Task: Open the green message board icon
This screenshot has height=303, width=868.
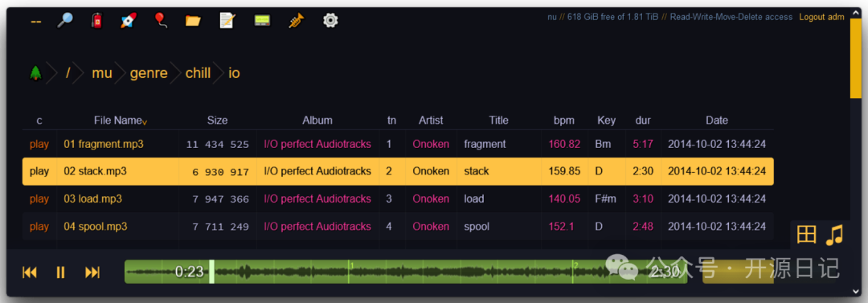Action: click(262, 21)
